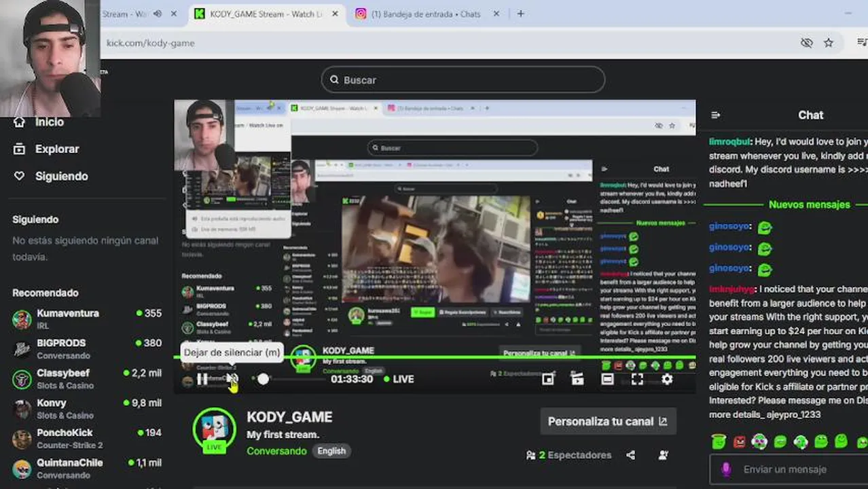This screenshot has width=868, height=489.
Task: Open recommended channel BIGPRODS
Action: click(x=87, y=348)
